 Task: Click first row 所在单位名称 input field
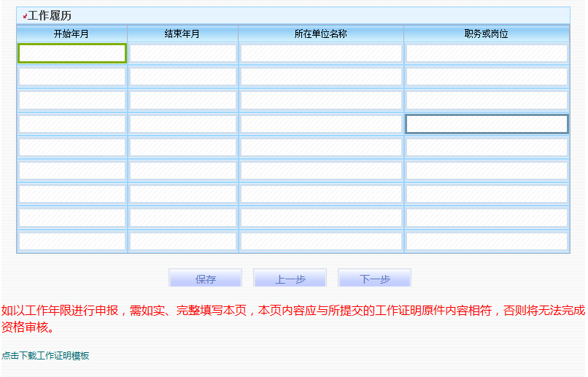pos(321,53)
